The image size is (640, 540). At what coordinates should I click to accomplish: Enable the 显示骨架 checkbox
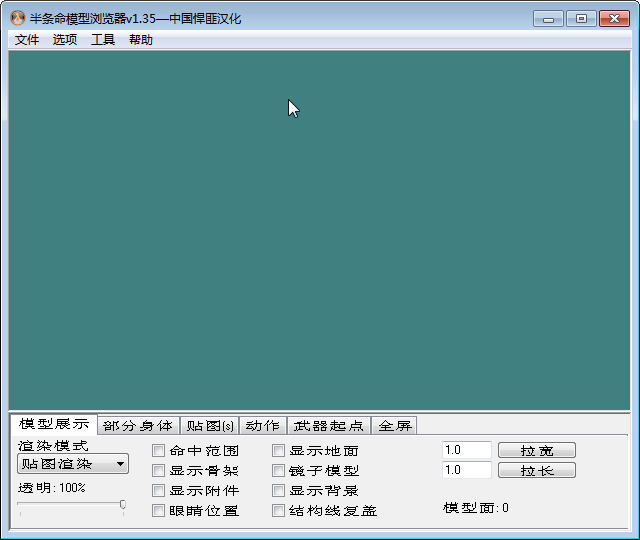(x=158, y=471)
